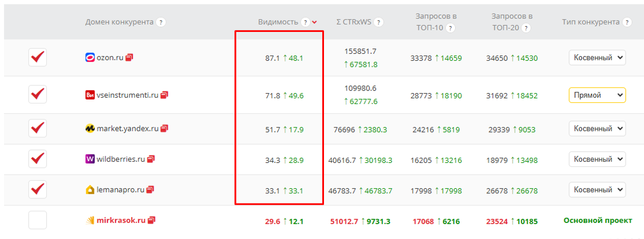644x239 pixels.
Task: Click Домен конкурента column header
Action: 120,22
